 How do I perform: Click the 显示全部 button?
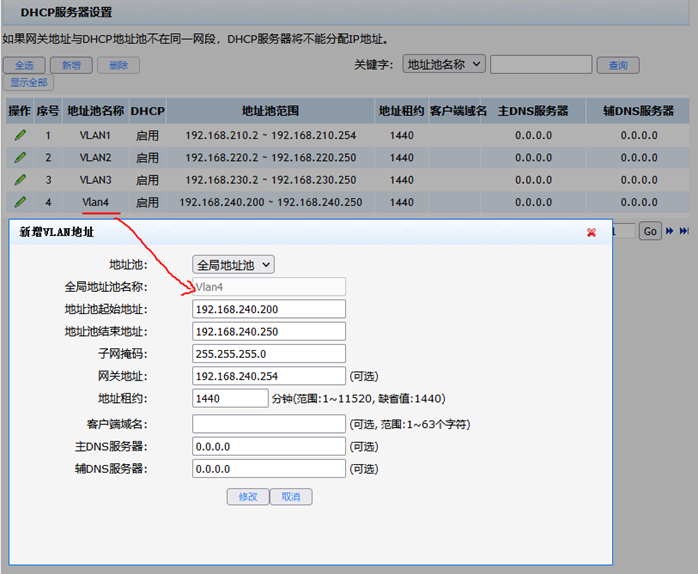(28, 82)
